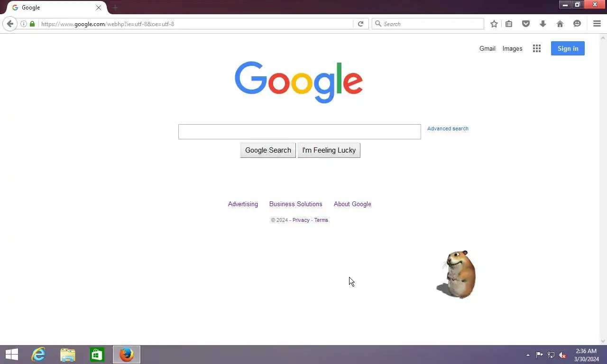Open the Firefox hamburger menu
607x364 pixels.
tap(597, 24)
